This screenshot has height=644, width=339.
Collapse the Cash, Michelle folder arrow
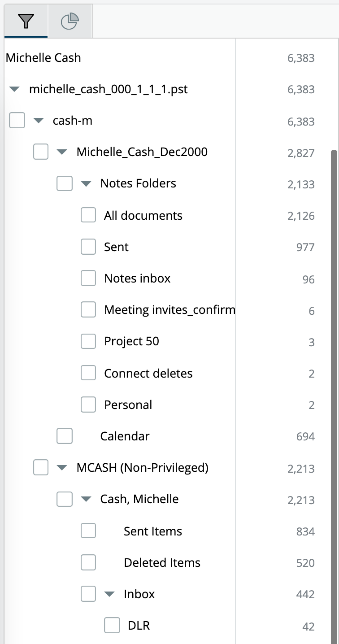click(x=86, y=499)
